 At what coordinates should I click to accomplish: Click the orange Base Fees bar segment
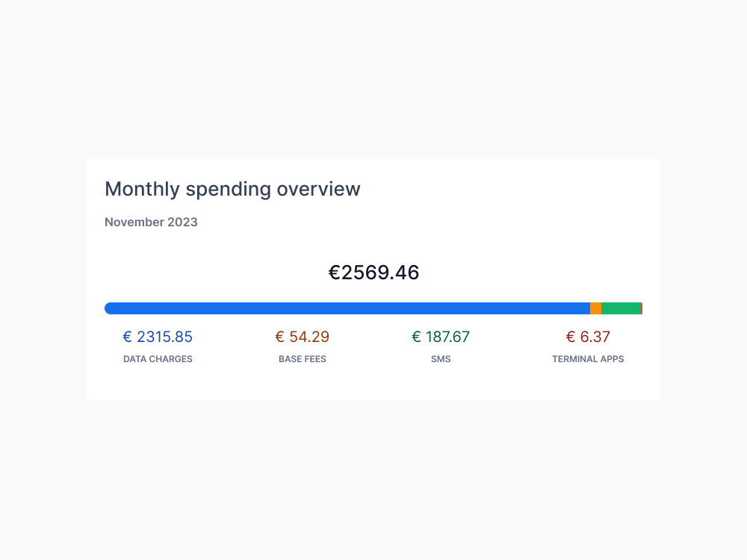coord(595,308)
